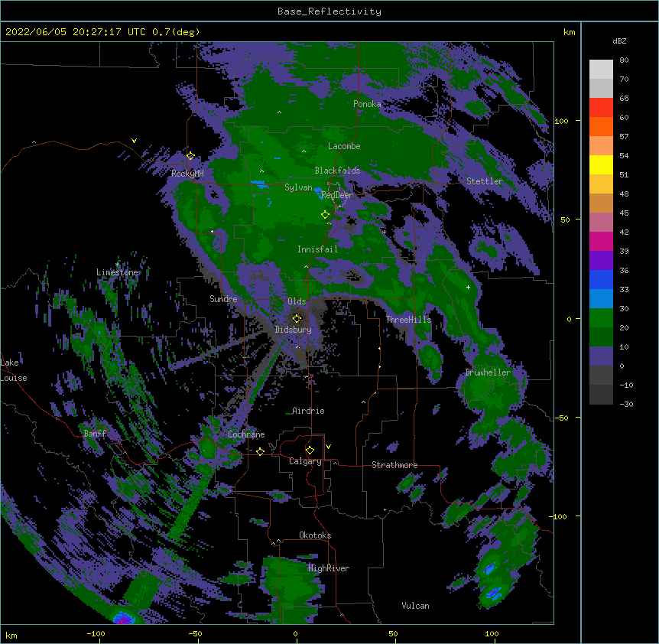Click the RockyMH map label

[187, 174]
